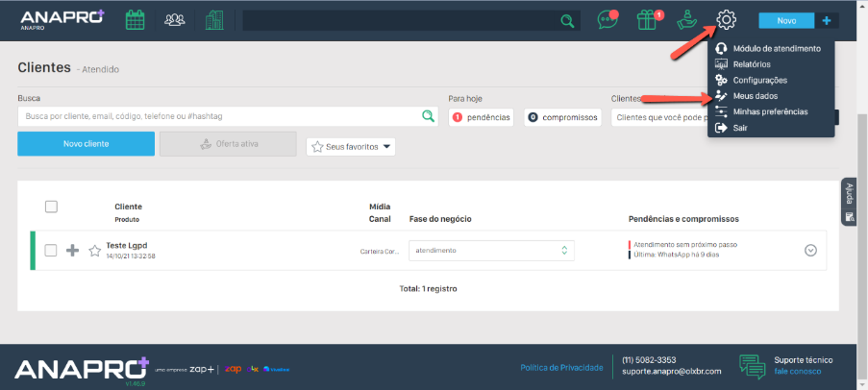The width and height of the screenshot is (868, 390).
Task: Click the fale conosco link
Action: [797, 371]
